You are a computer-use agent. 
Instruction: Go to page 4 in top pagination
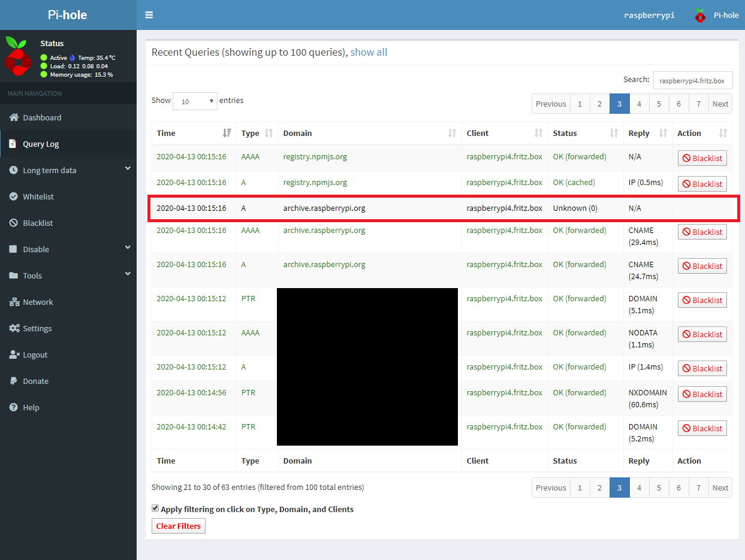click(x=639, y=104)
